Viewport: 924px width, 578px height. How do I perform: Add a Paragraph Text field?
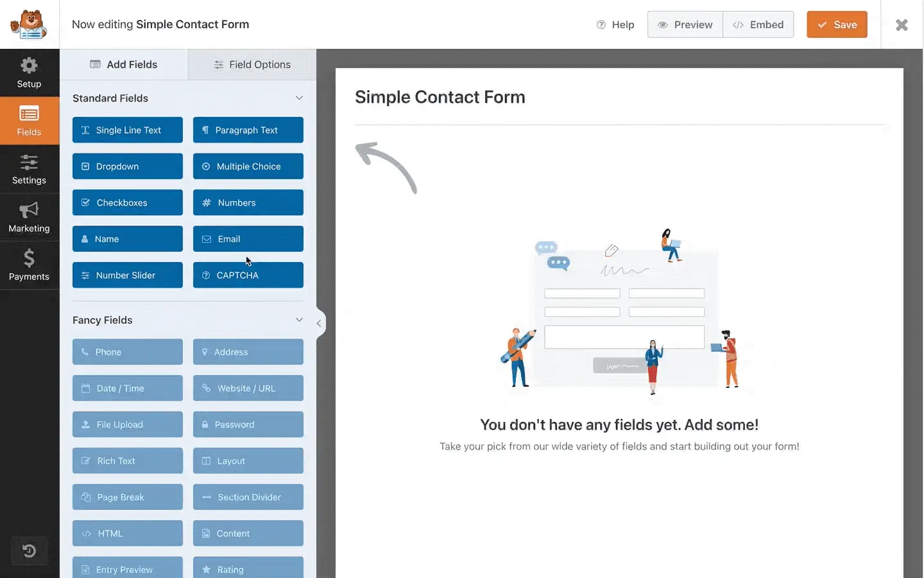click(248, 130)
